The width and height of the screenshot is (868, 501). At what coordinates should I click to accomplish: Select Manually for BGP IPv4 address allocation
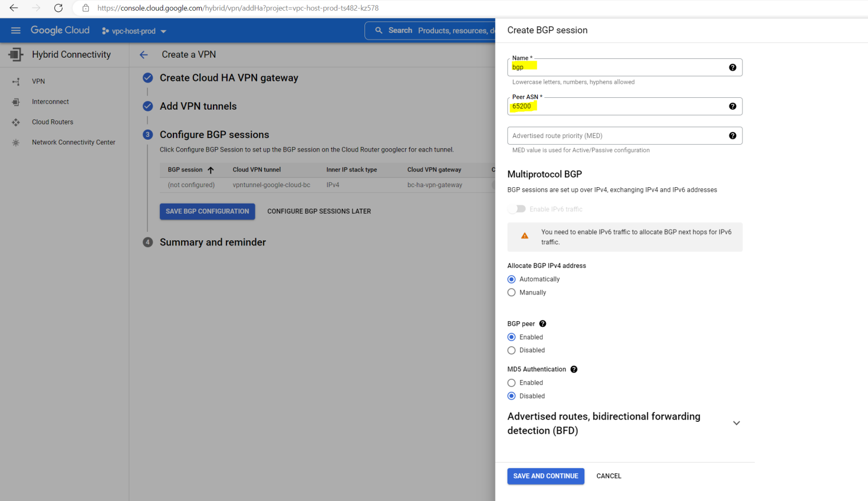click(x=511, y=292)
